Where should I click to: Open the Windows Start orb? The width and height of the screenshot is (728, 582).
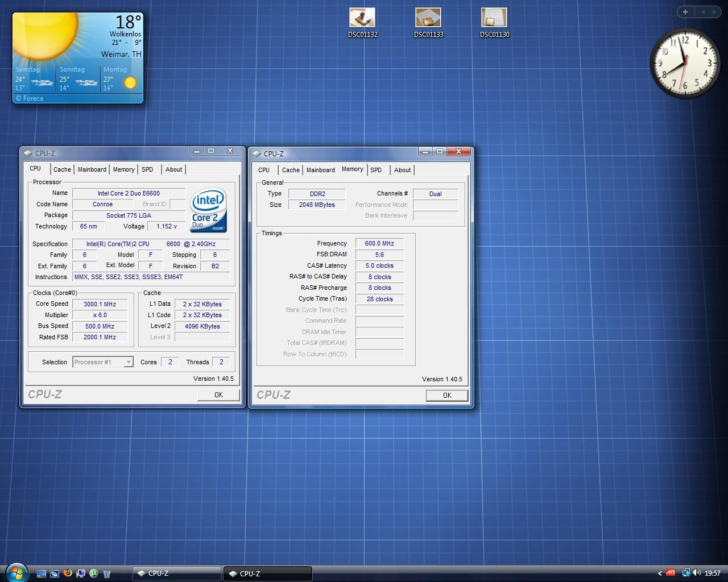pyautogui.click(x=15, y=572)
